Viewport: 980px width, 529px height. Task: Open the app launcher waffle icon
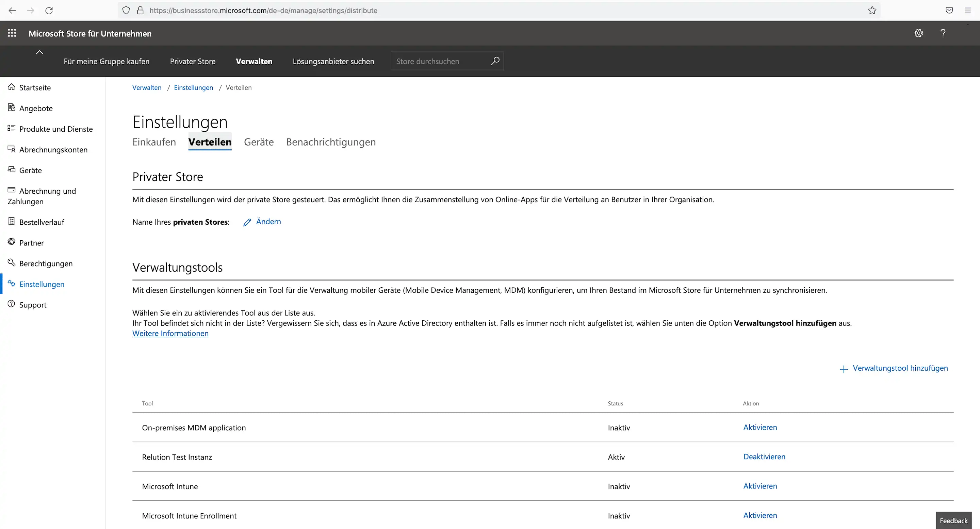[12, 33]
